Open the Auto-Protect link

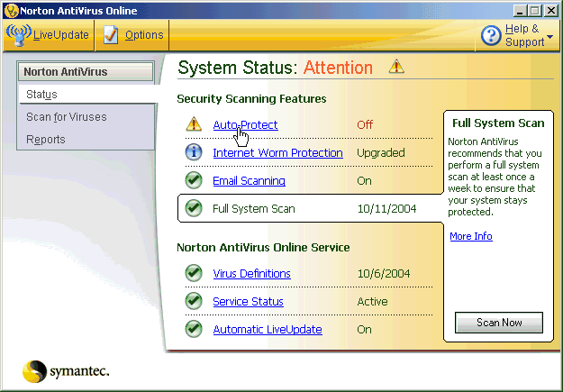[245, 124]
